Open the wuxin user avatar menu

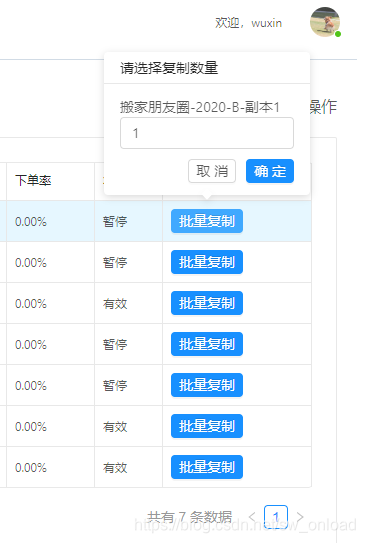click(x=324, y=22)
